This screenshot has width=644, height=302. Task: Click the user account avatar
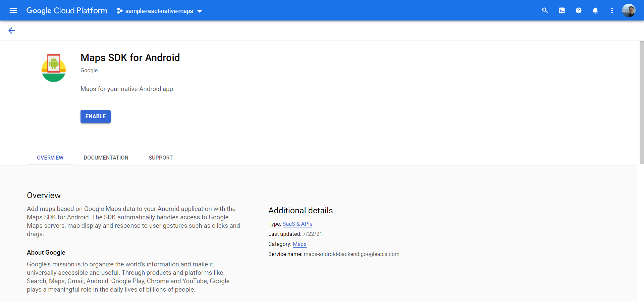629,10
